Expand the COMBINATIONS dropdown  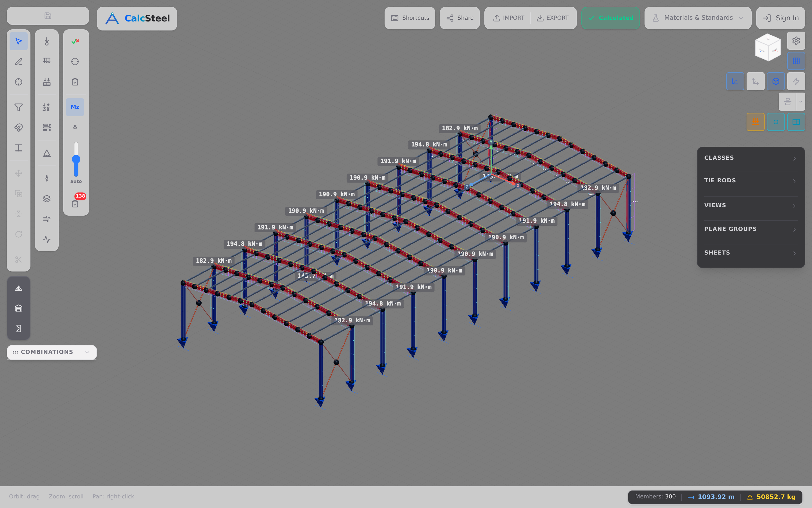coord(52,352)
